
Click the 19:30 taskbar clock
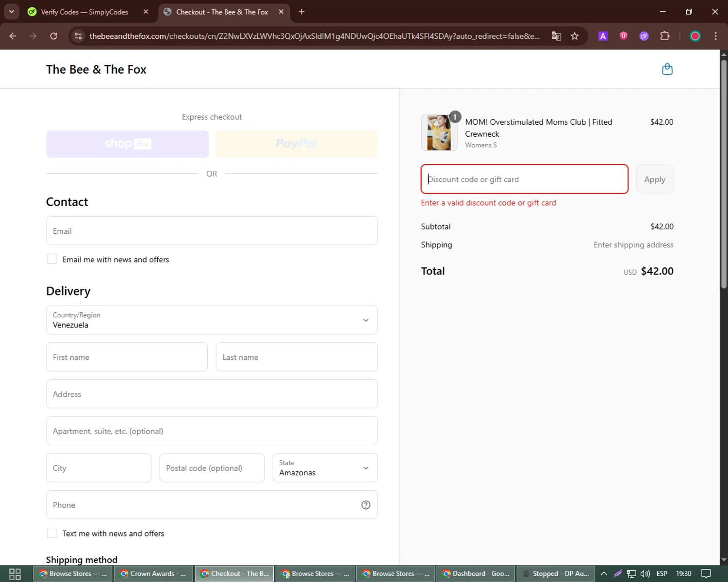click(x=683, y=574)
